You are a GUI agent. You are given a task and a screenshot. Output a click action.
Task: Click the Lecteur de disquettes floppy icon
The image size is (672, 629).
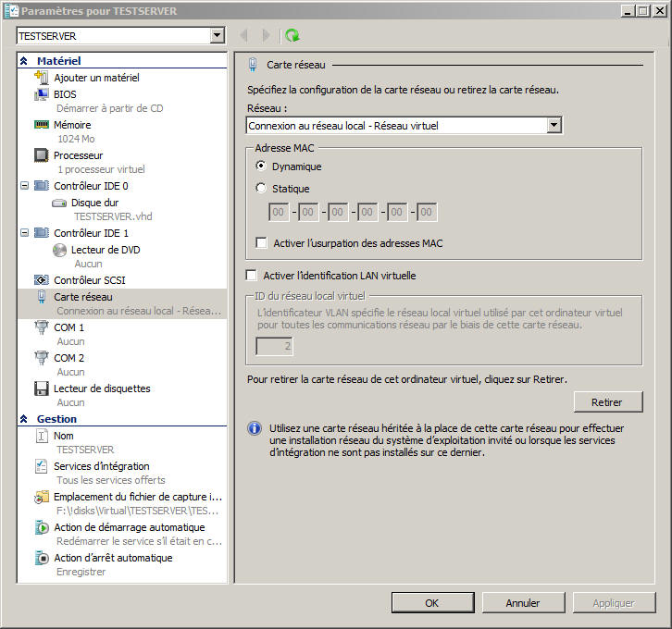click(x=41, y=388)
